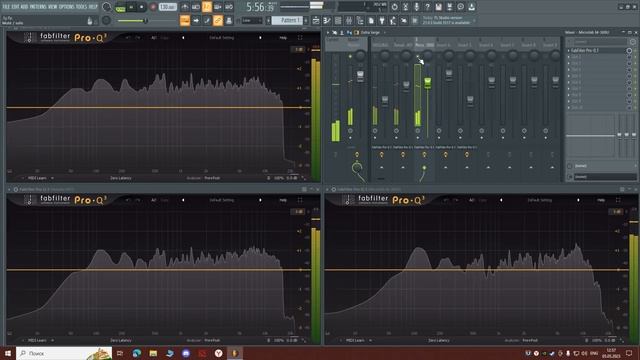Click MIDI Learn in top Pro-Q 3

click(x=37, y=178)
